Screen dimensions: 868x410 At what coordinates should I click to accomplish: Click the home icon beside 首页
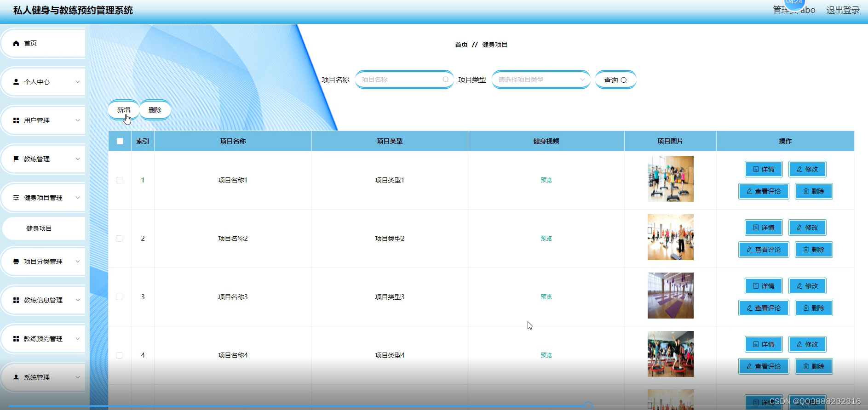pos(16,43)
